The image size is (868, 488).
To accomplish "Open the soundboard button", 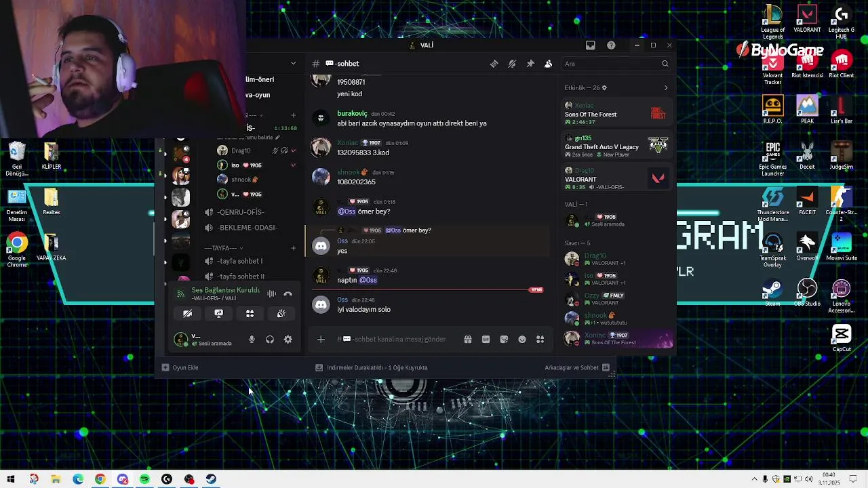I will 281,314.
